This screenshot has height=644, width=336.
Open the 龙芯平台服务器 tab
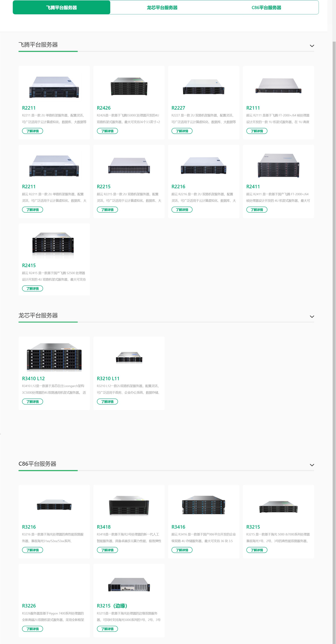point(162,8)
